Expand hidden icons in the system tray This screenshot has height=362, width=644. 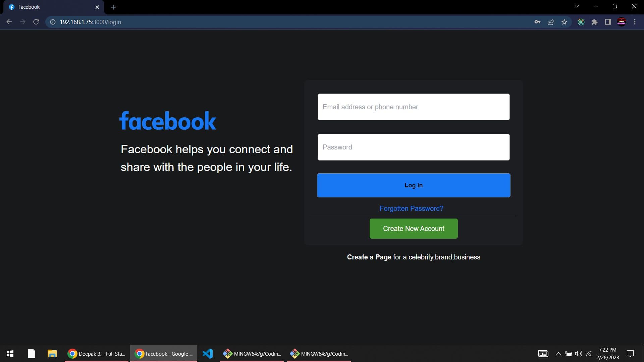tap(558, 353)
